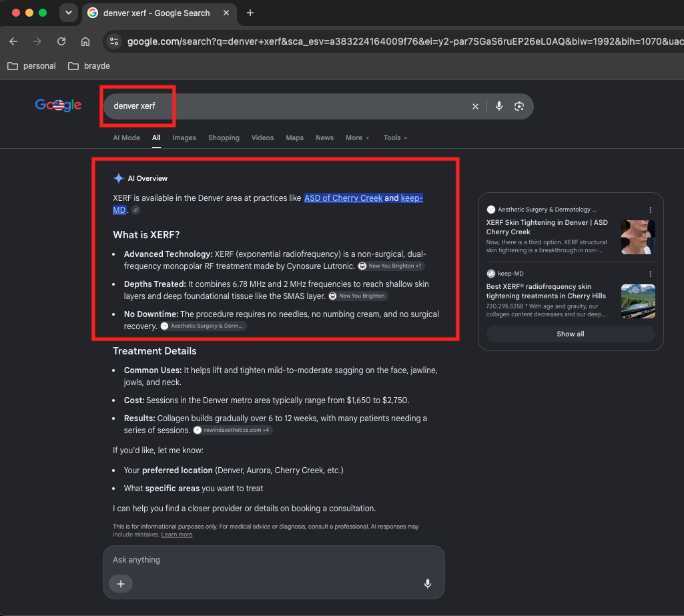Click the browser address bar URL
Viewport: 684px width, 616px height.
(405, 41)
